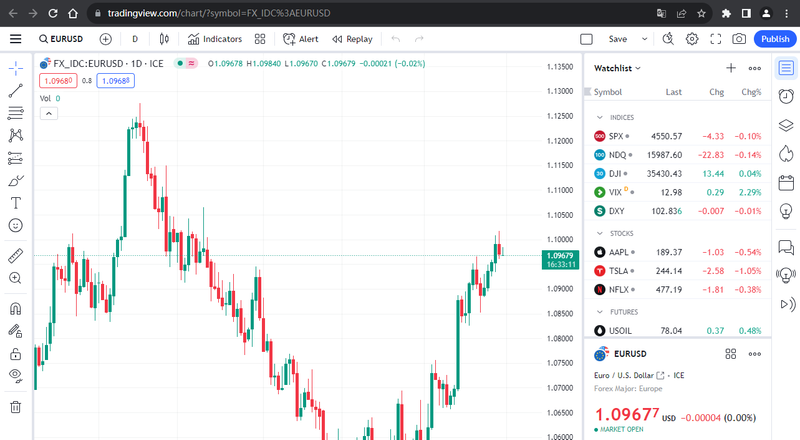The width and height of the screenshot is (800, 440).
Task: Collapse the FUTURES section
Action: pos(600,312)
